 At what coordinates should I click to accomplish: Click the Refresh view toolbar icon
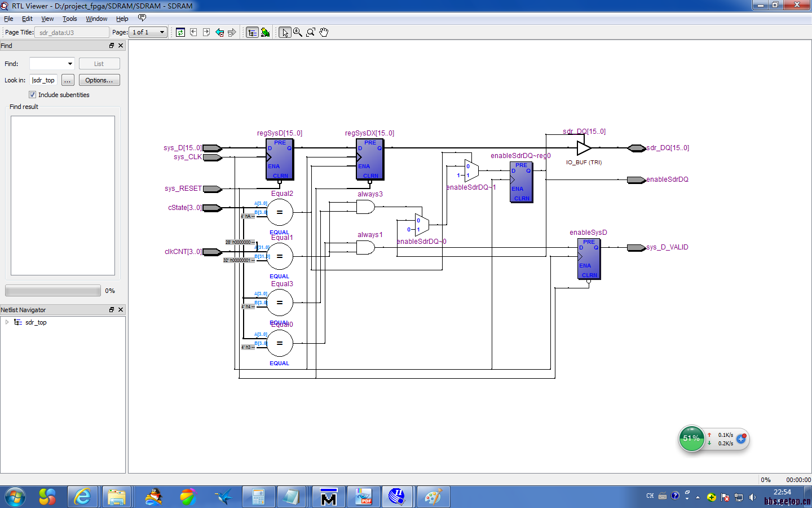[180, 32]
